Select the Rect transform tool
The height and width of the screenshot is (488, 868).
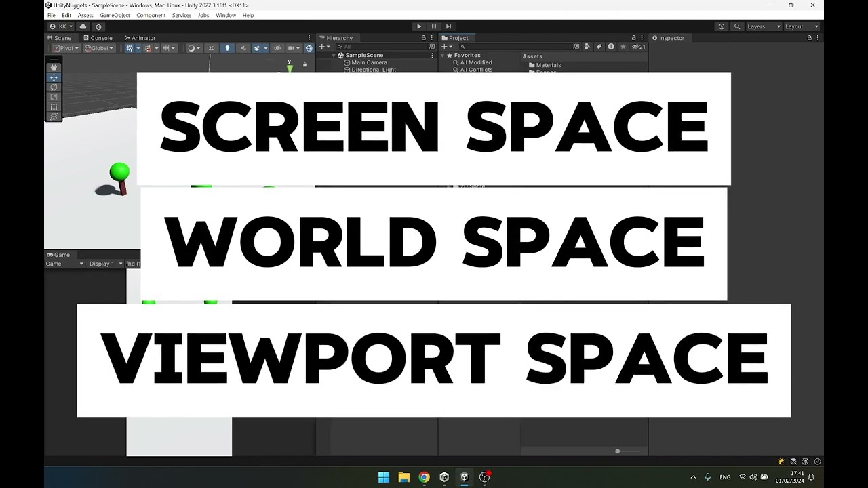click(x=54, y=107)
